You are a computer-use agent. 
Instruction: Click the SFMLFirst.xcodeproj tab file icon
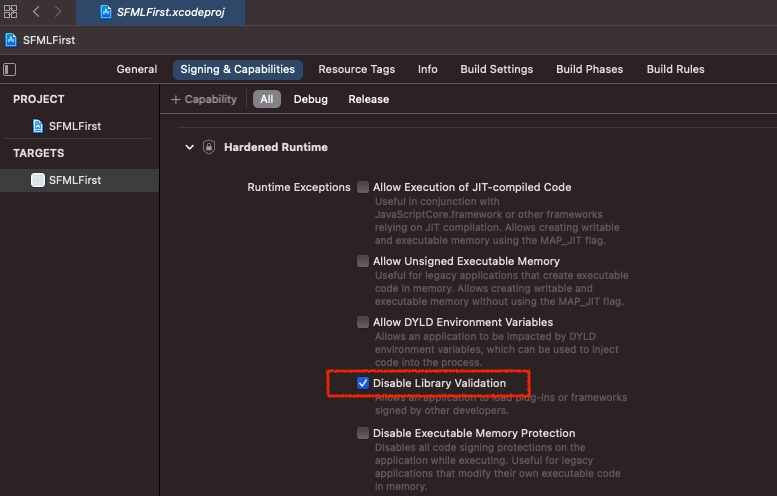coord(106,12)
